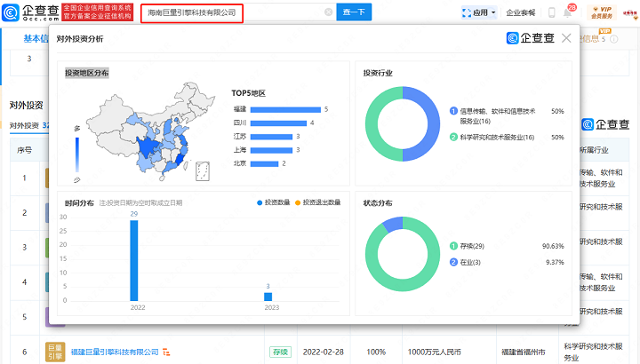This screenshot has height=364, width=640.
Task: Click the 状态分布 chart title
Action: point(378,203)
